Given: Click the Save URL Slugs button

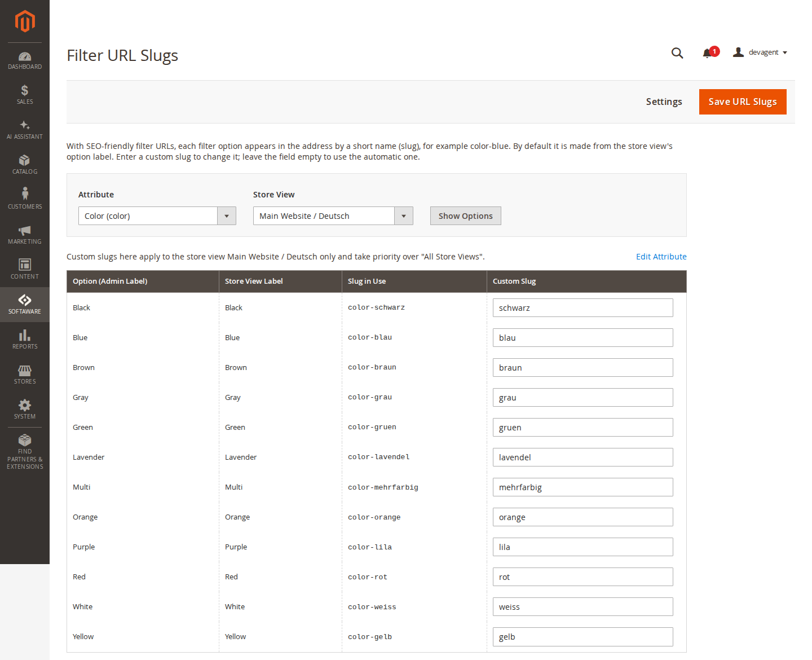Looking at the screenshot, I should click(x=743, y=102).
